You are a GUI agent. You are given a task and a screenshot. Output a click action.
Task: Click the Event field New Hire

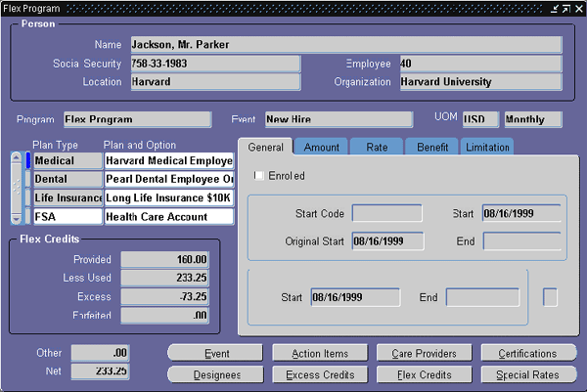[339, 119]
